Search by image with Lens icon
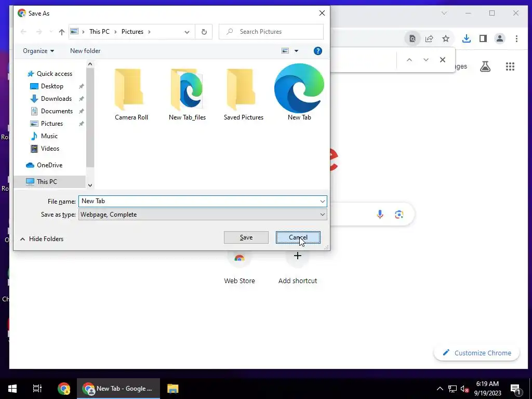Image resolution: width=532 pixels, height=399 pixels. 399,215
